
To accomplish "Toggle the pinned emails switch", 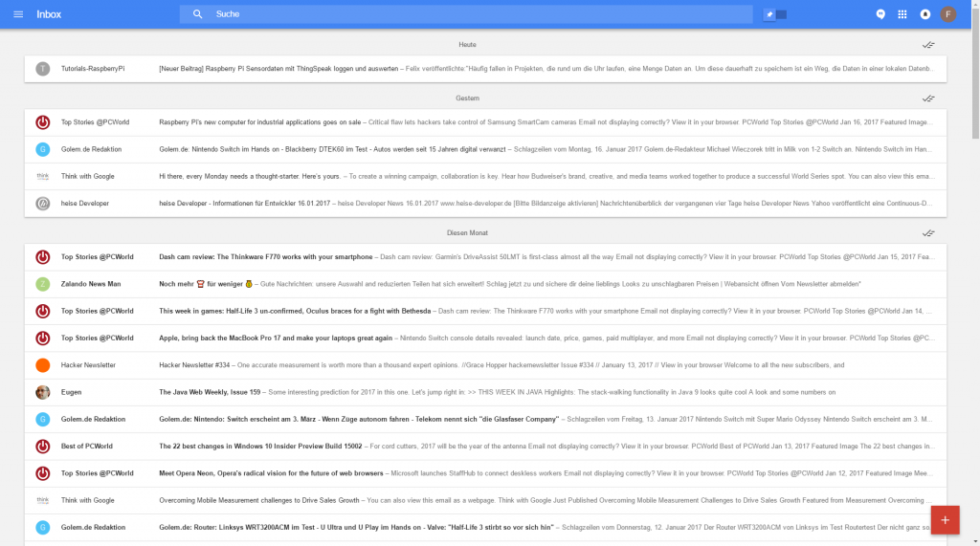I will [775, 14].
